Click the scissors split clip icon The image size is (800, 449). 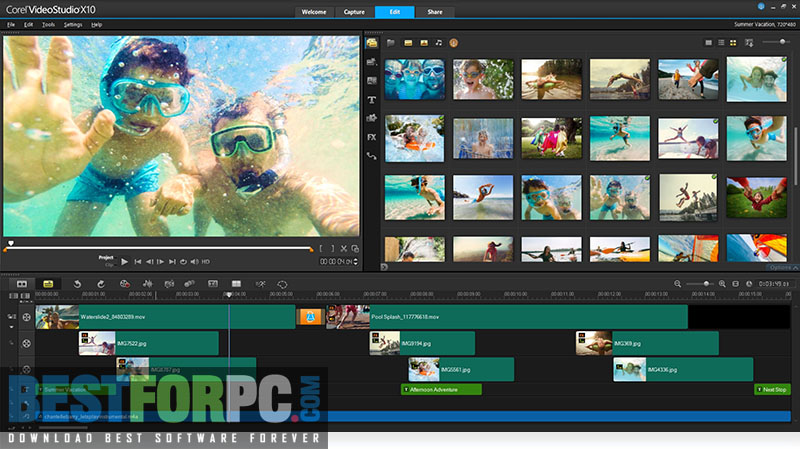344,248
